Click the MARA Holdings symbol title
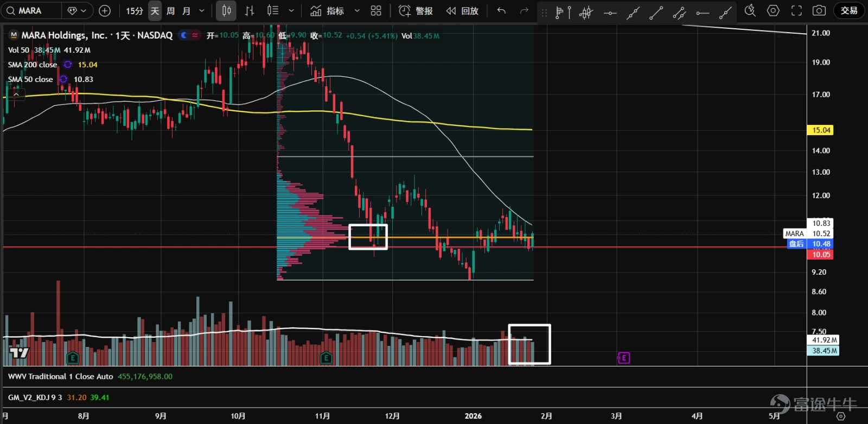This screenshot has width=868, height=424. (97, 35)
